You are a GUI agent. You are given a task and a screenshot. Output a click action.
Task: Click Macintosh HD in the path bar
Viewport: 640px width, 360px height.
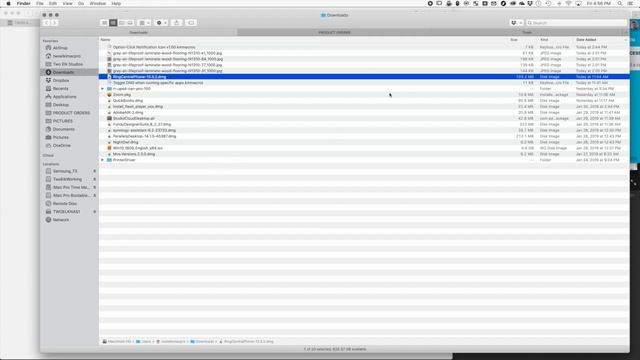(117, 342)
